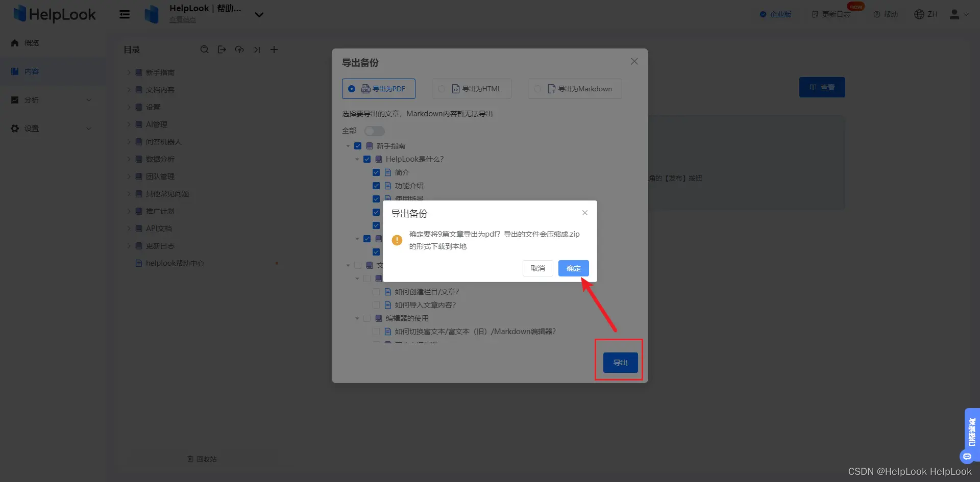
Task: Select the 导出为Markdown radio button
Action: tap(537, 89)
